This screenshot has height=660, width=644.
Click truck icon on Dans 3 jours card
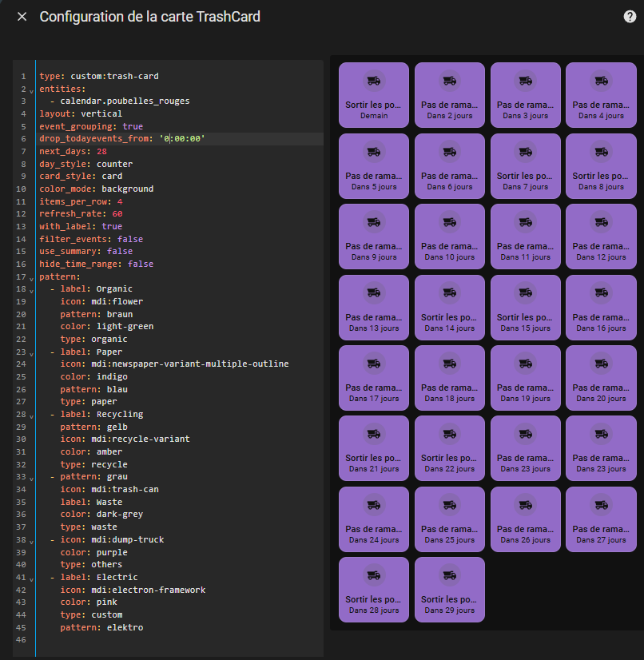(525, 81)
